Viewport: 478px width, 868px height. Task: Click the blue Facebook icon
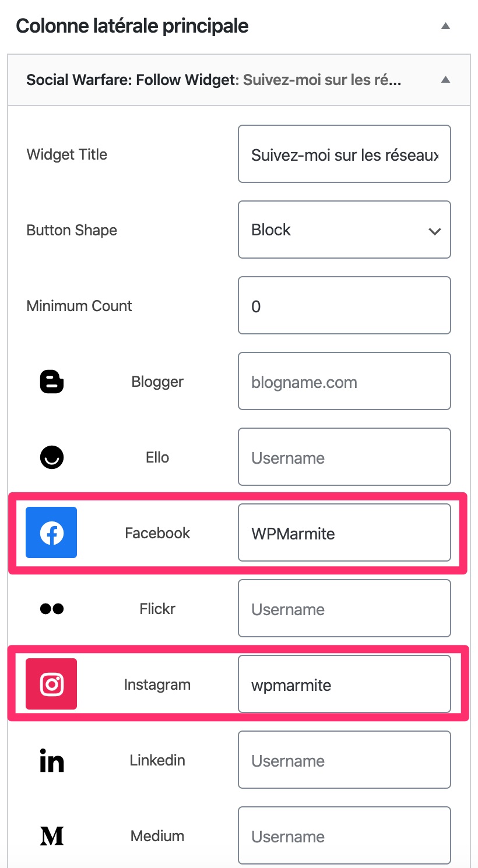pyautogui.click(x=51, y=533)
